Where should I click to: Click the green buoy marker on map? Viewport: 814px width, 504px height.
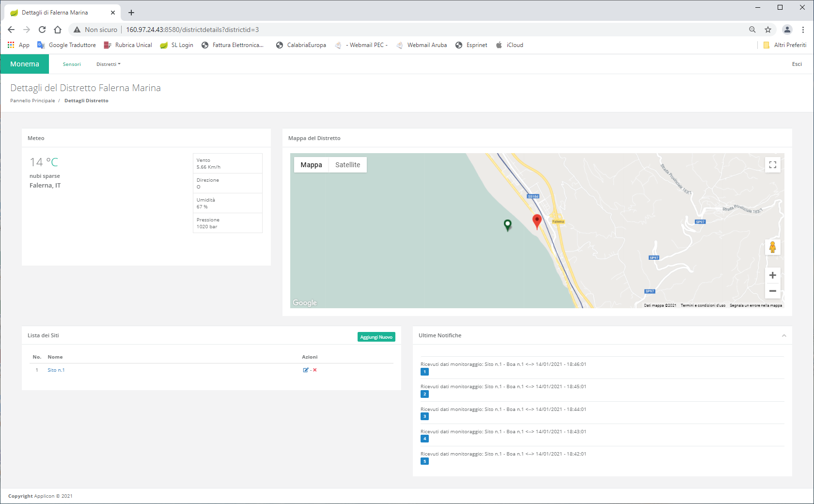(x=507, y=224)
